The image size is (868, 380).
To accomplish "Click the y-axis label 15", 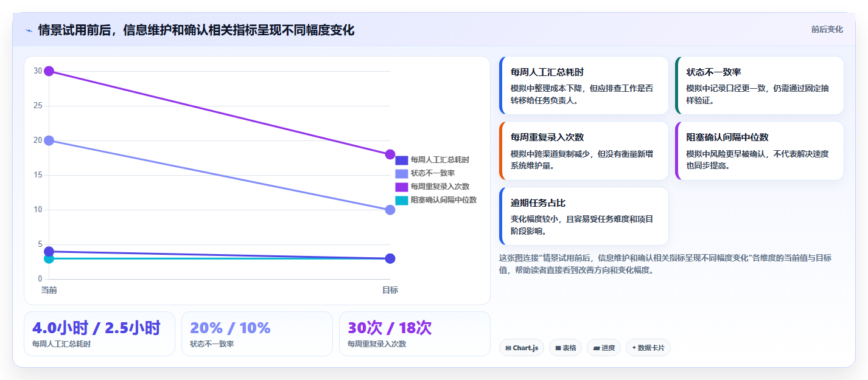I will click(38, 175).
